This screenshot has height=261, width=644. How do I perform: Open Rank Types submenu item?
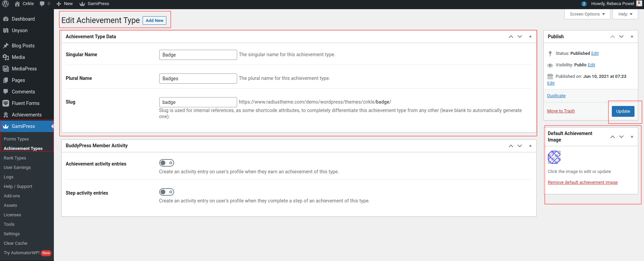click(15, 158)
